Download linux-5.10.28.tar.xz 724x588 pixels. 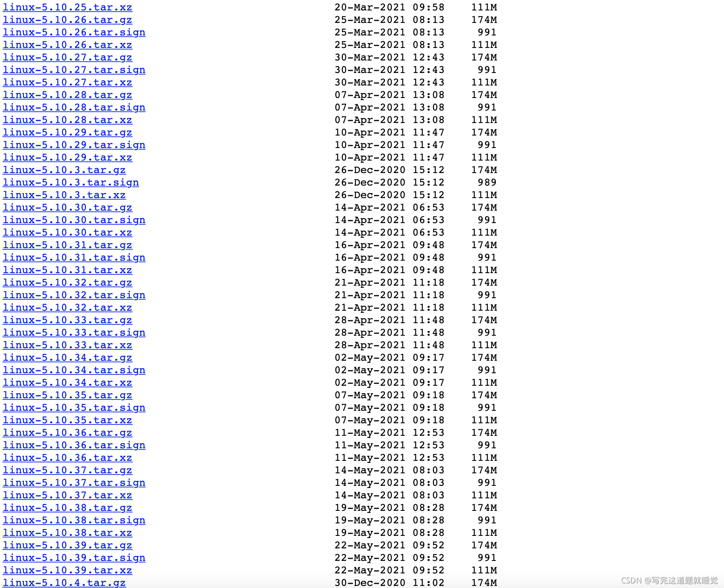68,120
